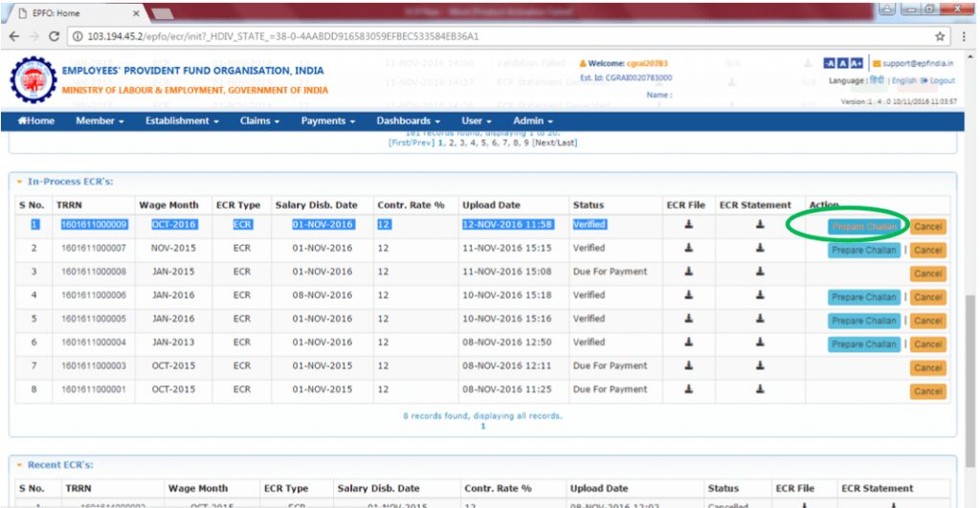Image resolution: width=980 pixels, height=508 pixels.
Task: Increase font size with A+ button
Action: click(857, 62)
